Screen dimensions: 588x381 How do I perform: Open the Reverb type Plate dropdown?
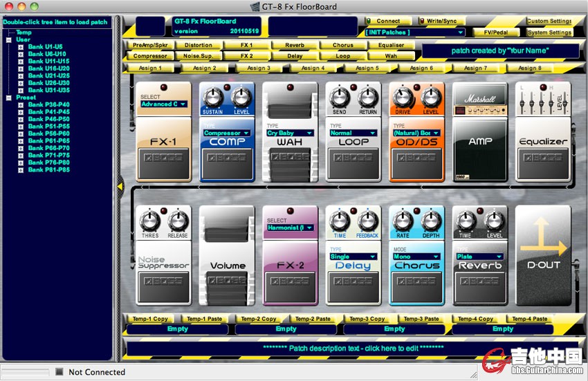tap(479, 257)
